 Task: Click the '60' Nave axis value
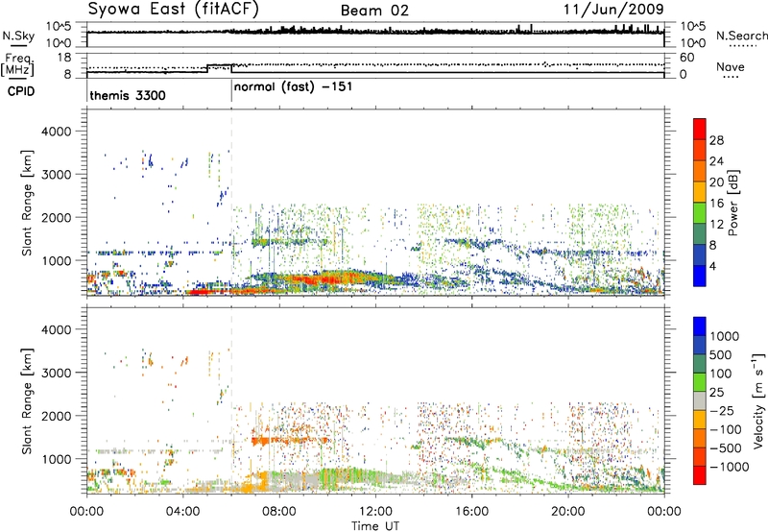click(687, 58)
